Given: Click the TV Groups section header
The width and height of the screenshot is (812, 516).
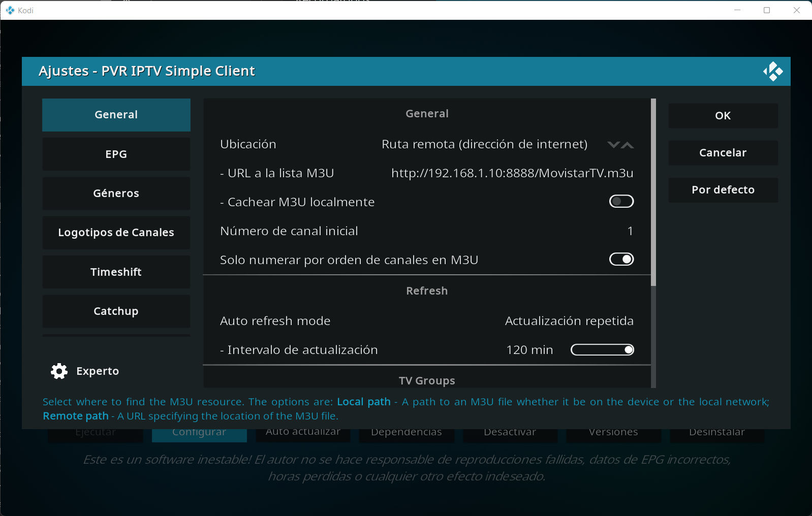Looking at the screenshot, I should click(427, 381).
